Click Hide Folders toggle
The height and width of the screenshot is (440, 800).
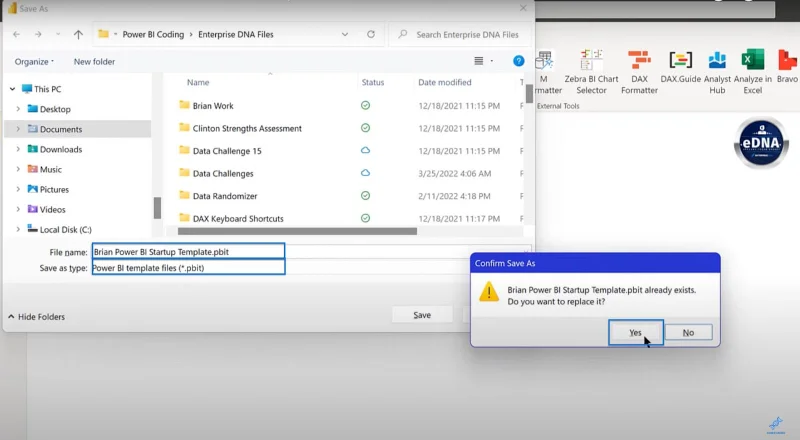coord(36,316)
